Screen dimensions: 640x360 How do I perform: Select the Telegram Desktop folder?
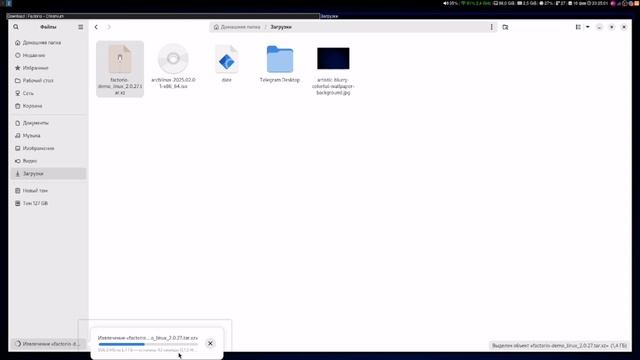(x=280, y=63)
